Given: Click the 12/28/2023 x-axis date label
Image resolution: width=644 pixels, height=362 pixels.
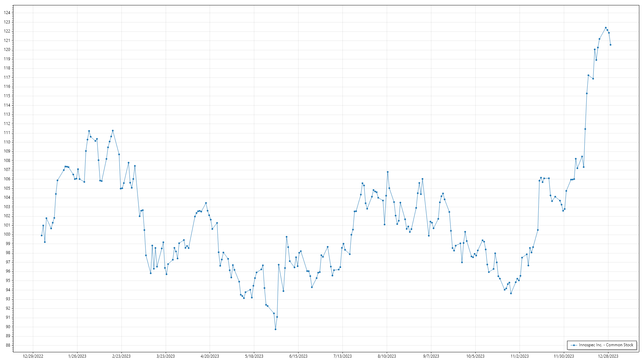Looking at the screenshot, I should click(x=608, y=356).
